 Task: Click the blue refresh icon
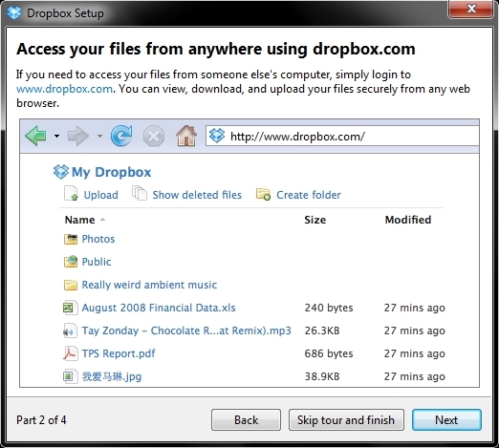click(121, 136)
